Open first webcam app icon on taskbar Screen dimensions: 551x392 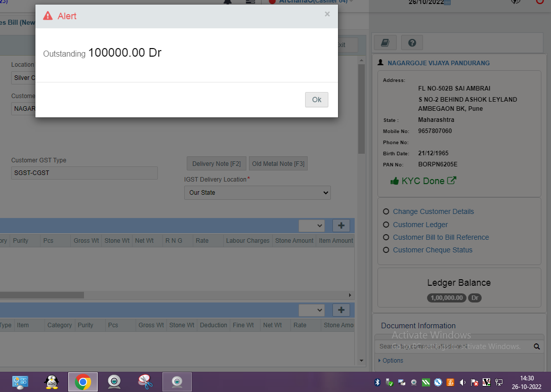coord(114,382)
